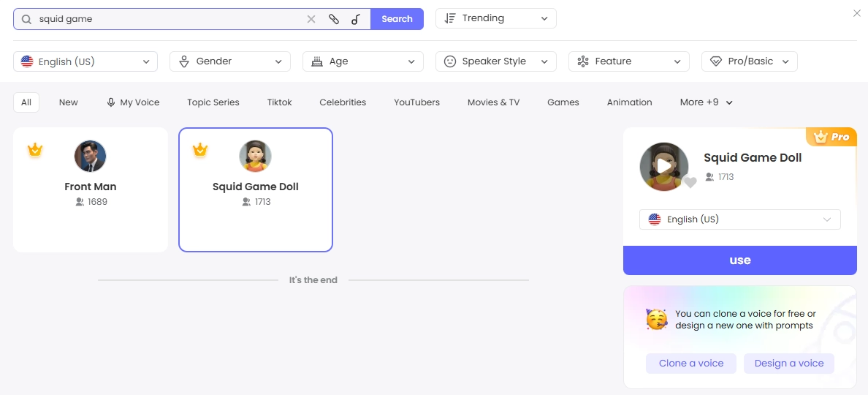868x395 pixels.
Task: Click the Clone a voice button
Action: pos(690,364)
